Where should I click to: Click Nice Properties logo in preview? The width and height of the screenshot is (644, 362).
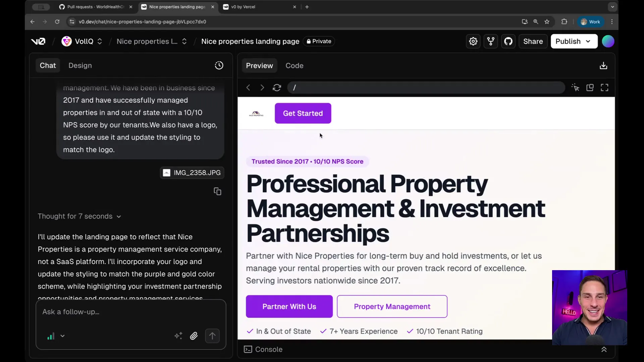tap(256, 114)
